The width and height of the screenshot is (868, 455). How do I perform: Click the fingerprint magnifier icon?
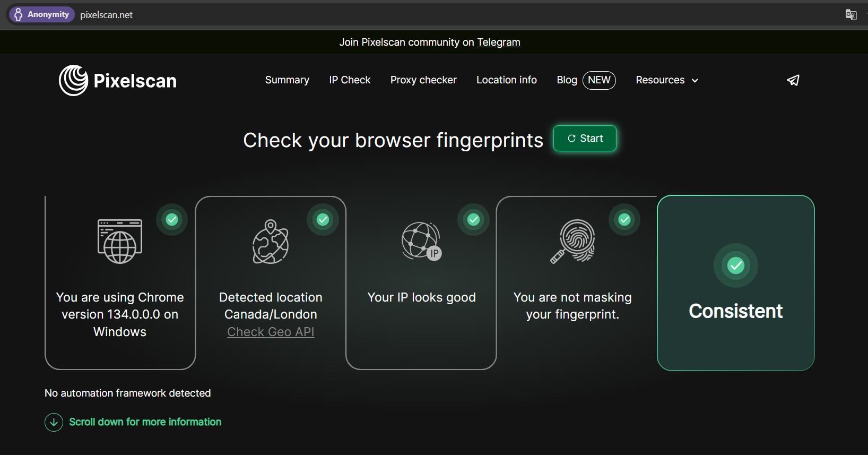(x=572, y=242)
